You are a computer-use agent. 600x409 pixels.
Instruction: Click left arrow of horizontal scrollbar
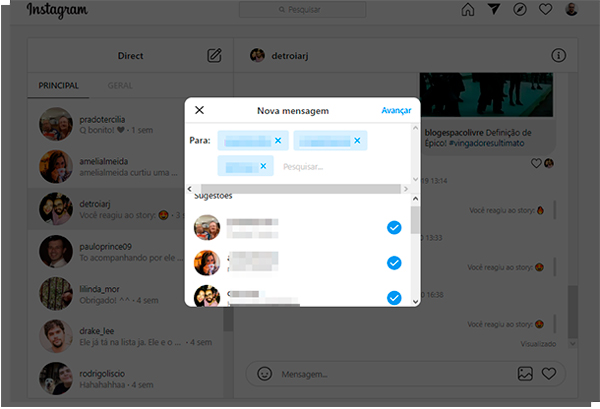point(189,189)
